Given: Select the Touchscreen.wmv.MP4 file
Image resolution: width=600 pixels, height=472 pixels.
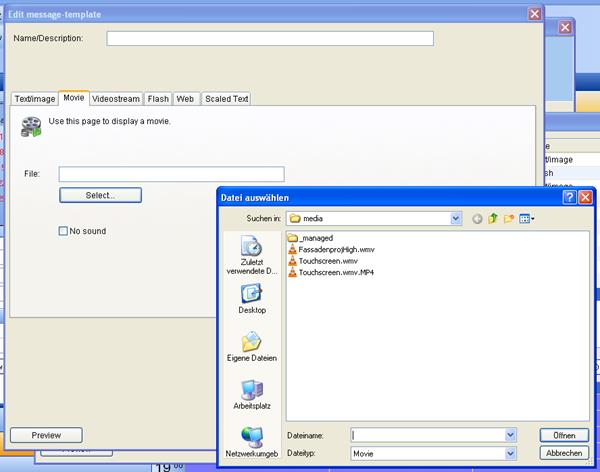Looking at the screenshot, I should point(328,272).
